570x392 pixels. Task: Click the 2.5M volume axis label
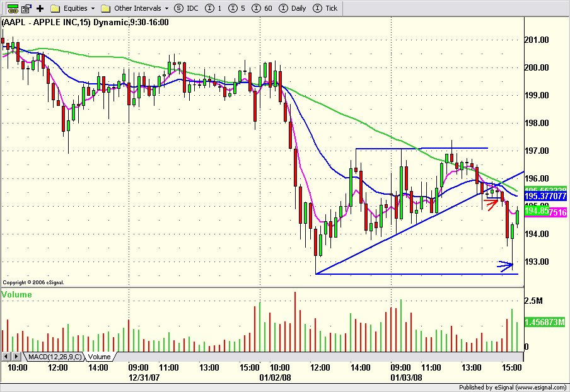click(x=533, y=301)
